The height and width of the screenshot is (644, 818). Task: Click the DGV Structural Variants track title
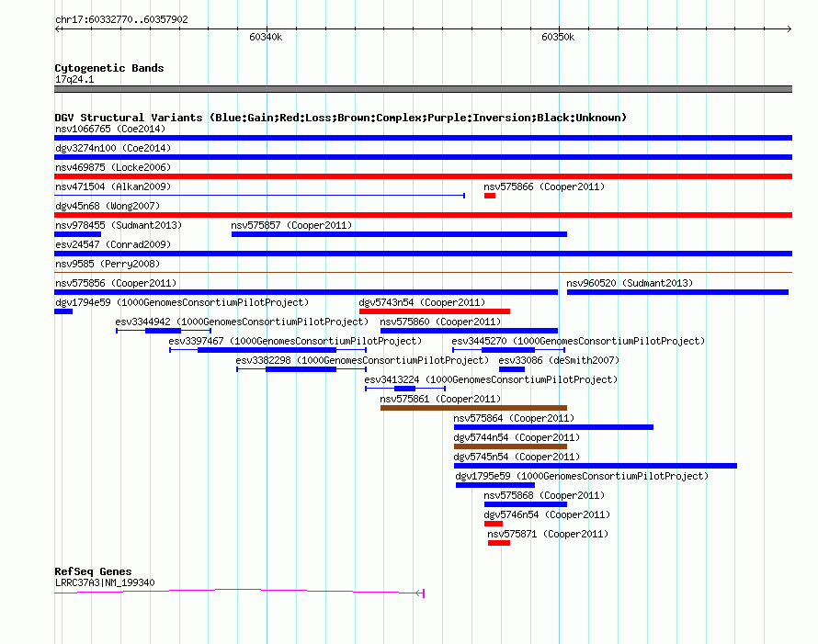coord(341,118)
